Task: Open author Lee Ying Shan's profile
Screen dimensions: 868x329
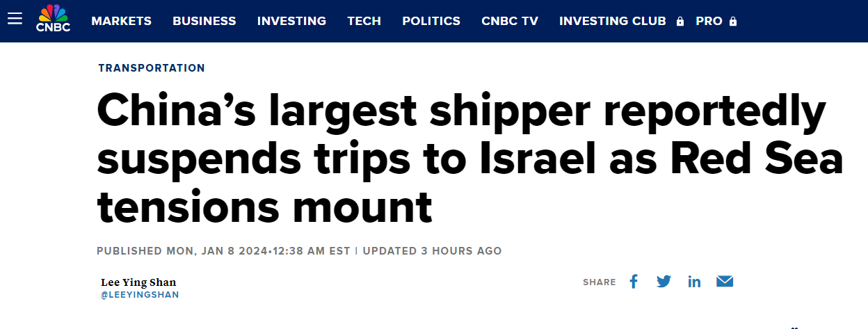Action: [138, 282]
